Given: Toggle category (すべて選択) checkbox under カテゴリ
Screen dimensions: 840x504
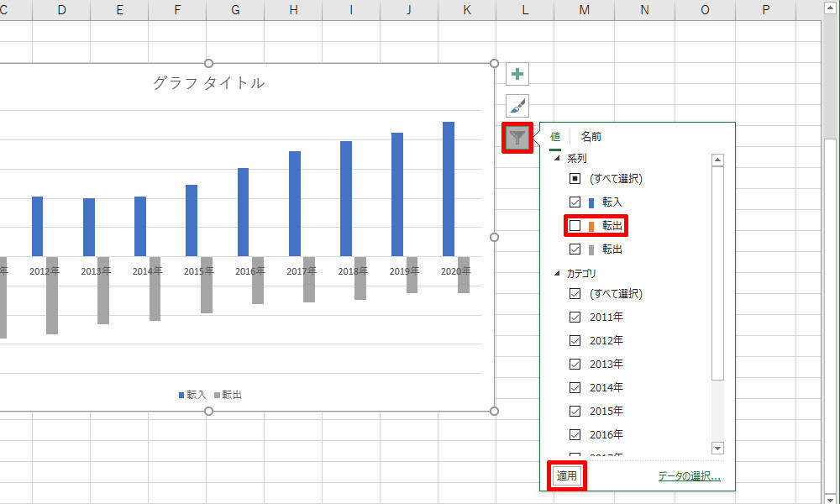Looking at the screenshot, I should pos(575,293).
